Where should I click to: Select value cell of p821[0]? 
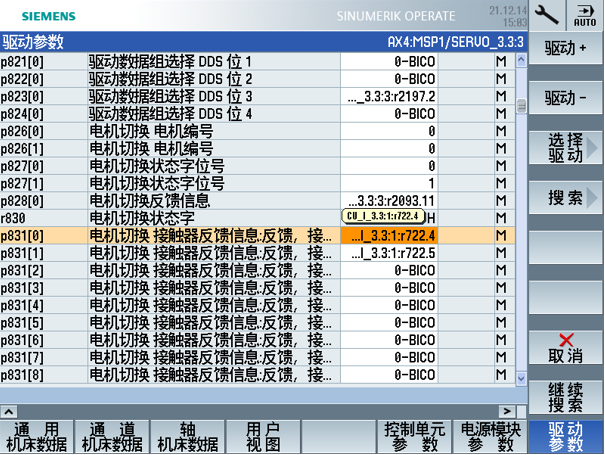tap(389, 62)
